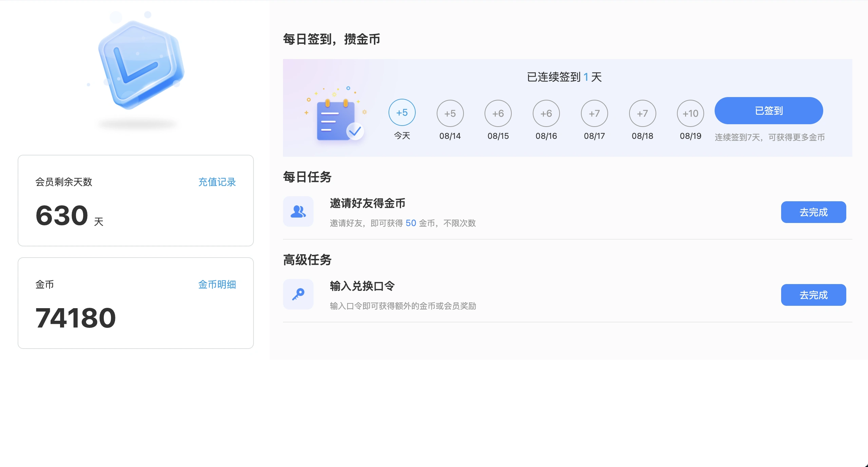Click the +5 circle for 08/14
Viewport: 868px width, 467px height.
[x=450, y=113]
